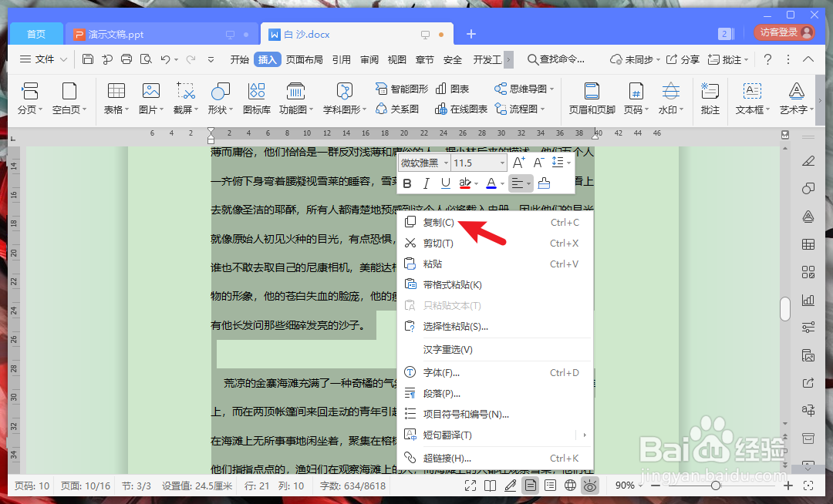Expand the text alignment dropdown
This screenshot has width=833, height=504.
click(528, 184)
